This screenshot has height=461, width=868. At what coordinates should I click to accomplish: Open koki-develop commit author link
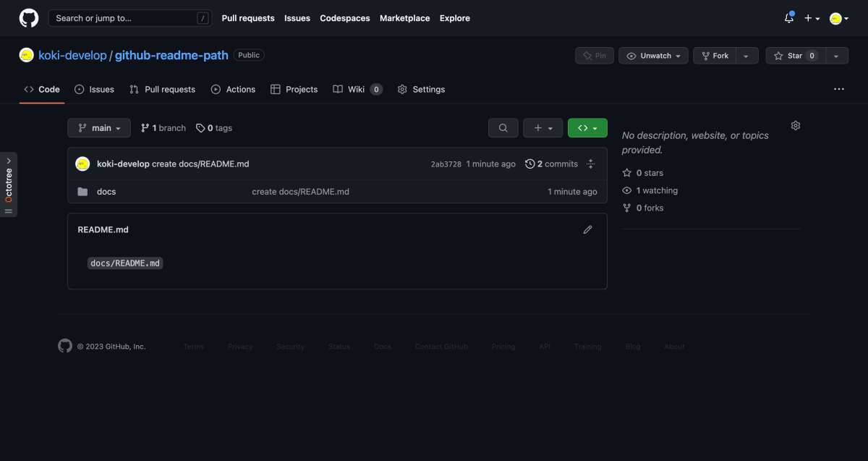point(123,164)
